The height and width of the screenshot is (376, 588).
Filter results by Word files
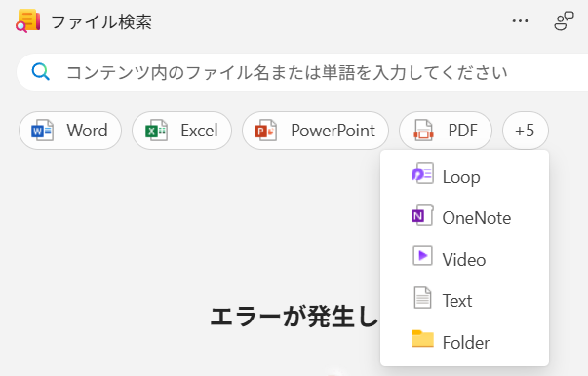click(70, 131)
